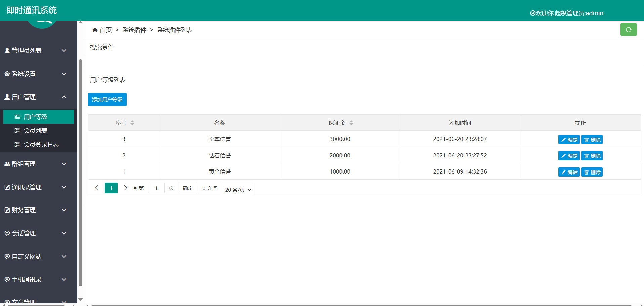Open 会员登录日志 in the sidebar
This screenshot has width=644, height=306.
tap(41, 145)
